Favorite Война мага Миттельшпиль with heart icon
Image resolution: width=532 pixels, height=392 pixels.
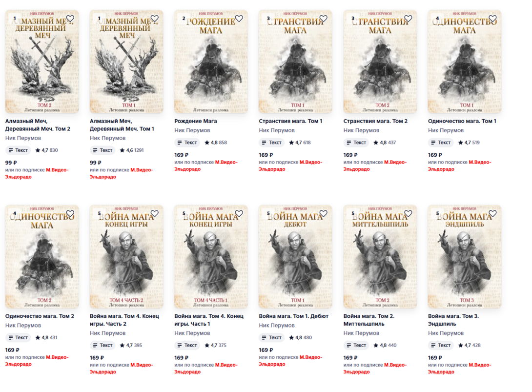(408, 213)
